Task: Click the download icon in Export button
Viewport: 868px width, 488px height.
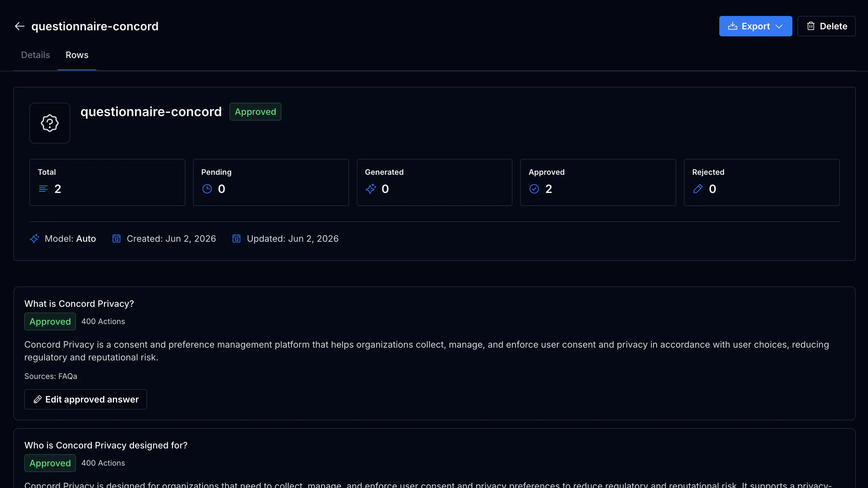Action: tap(733, 26)
